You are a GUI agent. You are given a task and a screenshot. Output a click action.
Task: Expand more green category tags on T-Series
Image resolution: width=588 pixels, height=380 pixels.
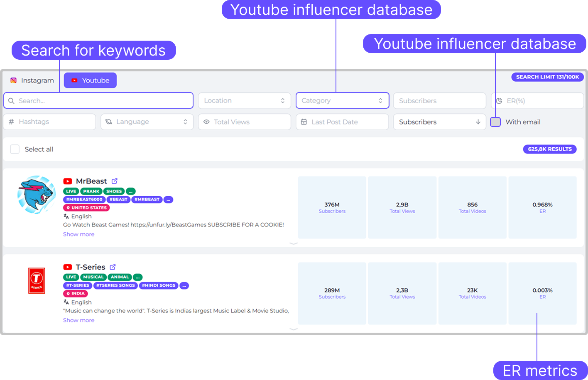(x=138, y=277)
